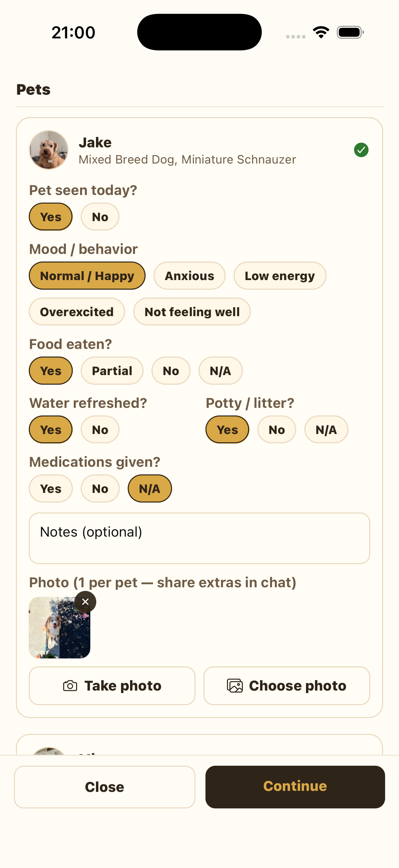Select No under Water refreshed
Screen dimensions: 399x868
pos(100,430)
